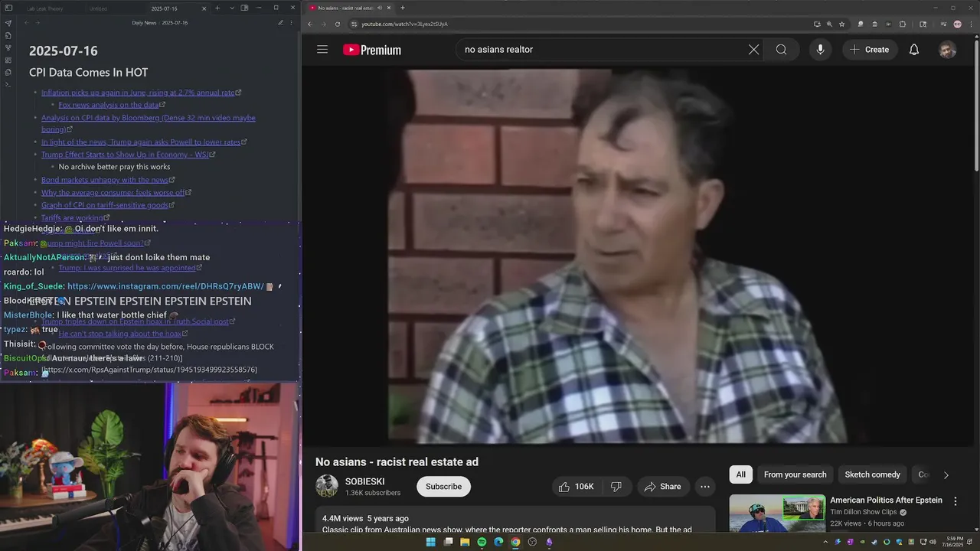The width and height of the screenshot is (980, 551).
Task: Go to the YouTube Premium home logo
Action: pos(372,50)
